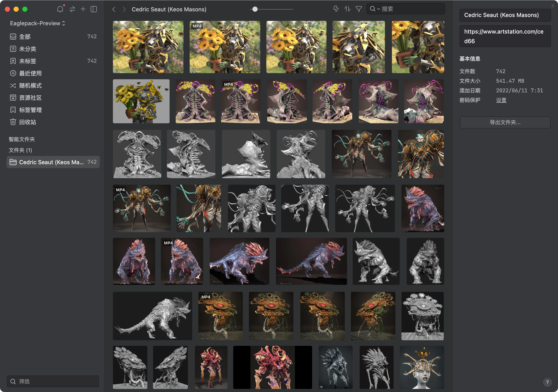Open the gray-background sunflower robot thumbnail
Image resolution: width=558 pixels, height=392 pixels.
141,101
